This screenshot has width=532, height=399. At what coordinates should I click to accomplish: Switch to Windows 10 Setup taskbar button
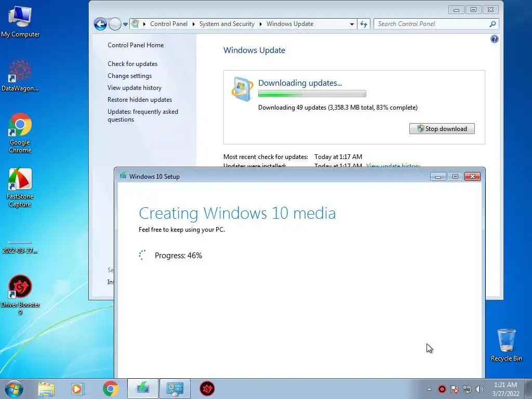pyautogui.click(x=143, y=389)
